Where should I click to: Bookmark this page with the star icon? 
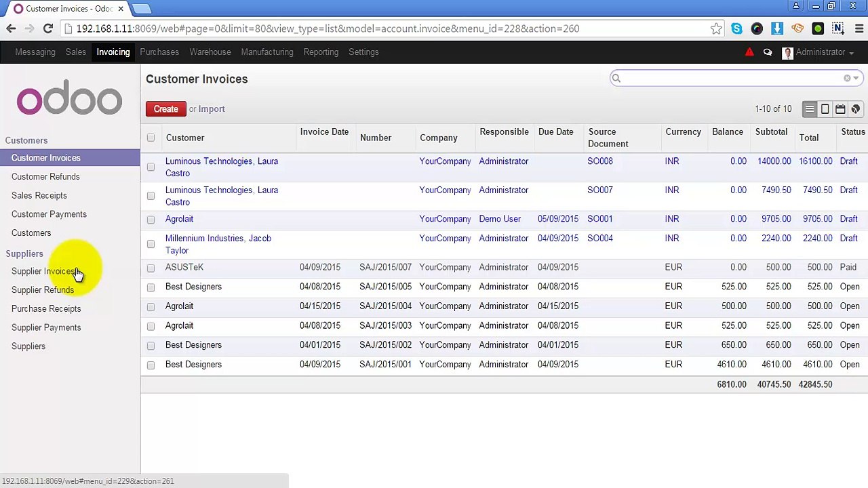click(x=716, y=28)
